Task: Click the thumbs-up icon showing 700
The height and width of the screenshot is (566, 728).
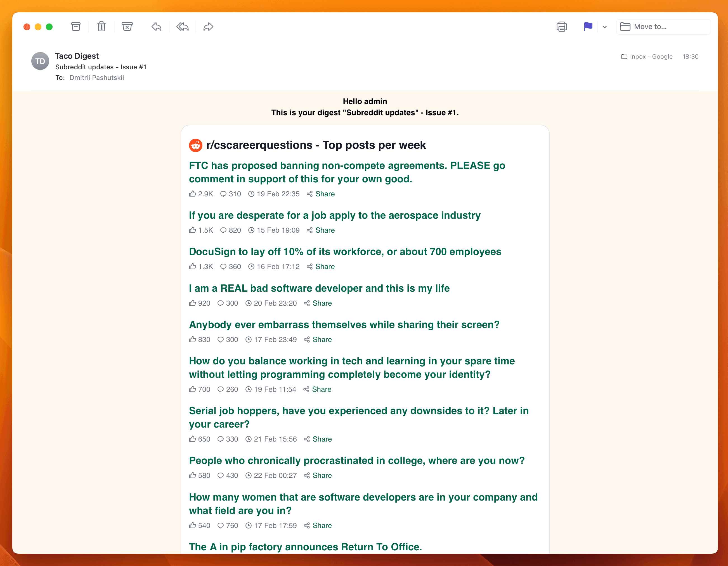Action: [193, 389]
